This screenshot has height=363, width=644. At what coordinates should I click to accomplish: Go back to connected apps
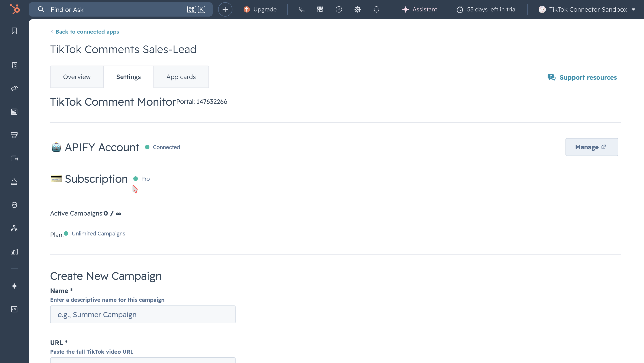85,32
